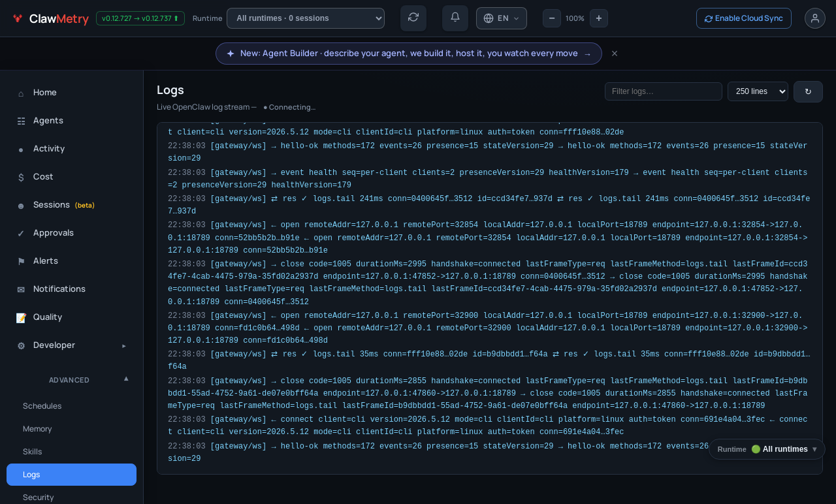Open Memory under Advanced
The height and width of the screenshot is (504, 836).
coord(72,429)
